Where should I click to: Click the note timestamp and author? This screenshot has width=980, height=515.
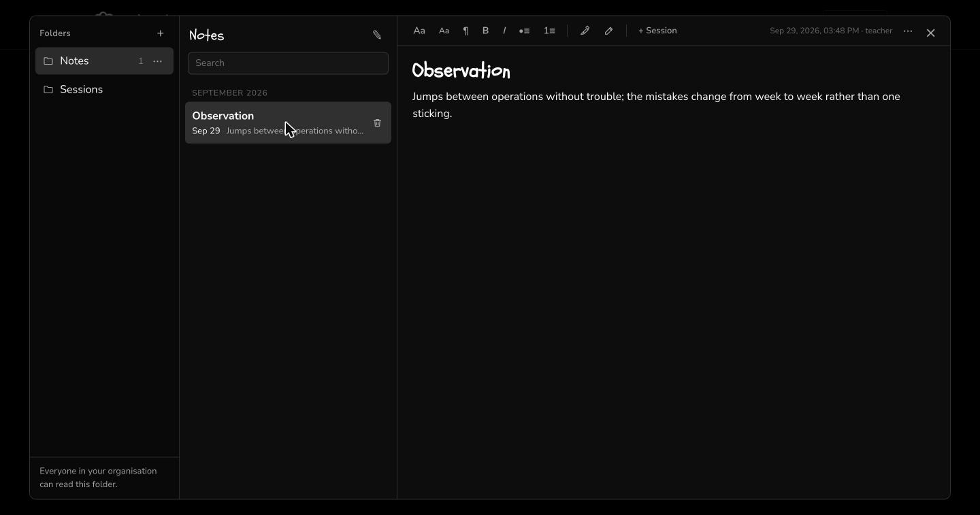coord(831,31)
